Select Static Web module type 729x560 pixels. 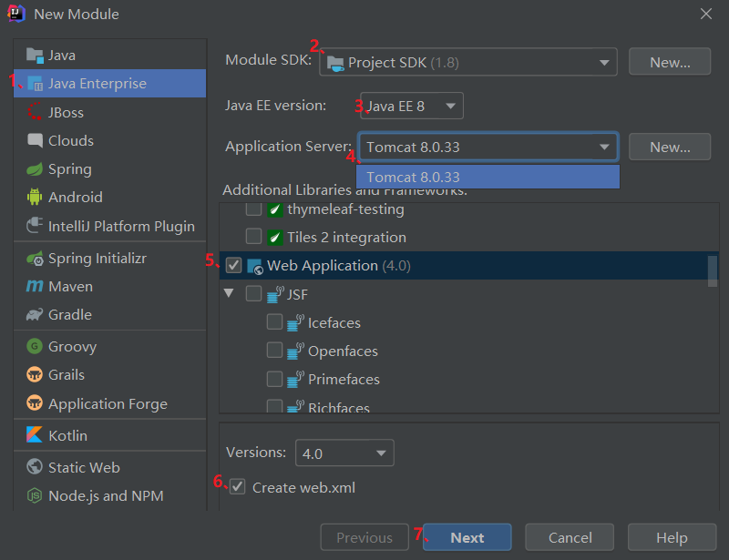coord(109,467)
